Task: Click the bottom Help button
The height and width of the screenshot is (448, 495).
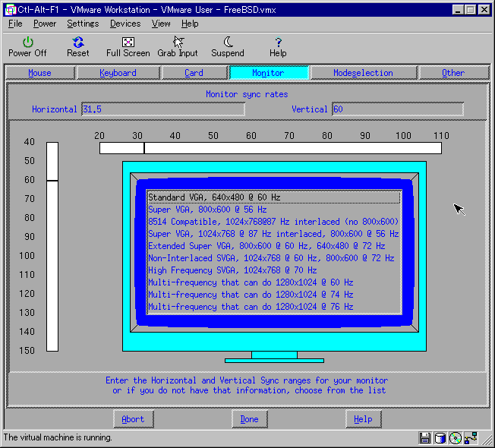Action: 364,419
